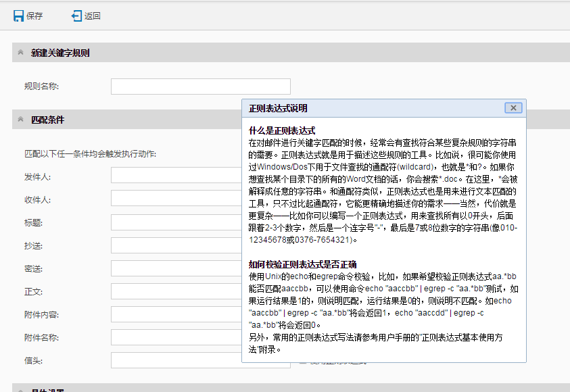The width and height of the screenshot is (570, 392).
Task: Click into the 信头 input field
Action: (x=176, y=360)
